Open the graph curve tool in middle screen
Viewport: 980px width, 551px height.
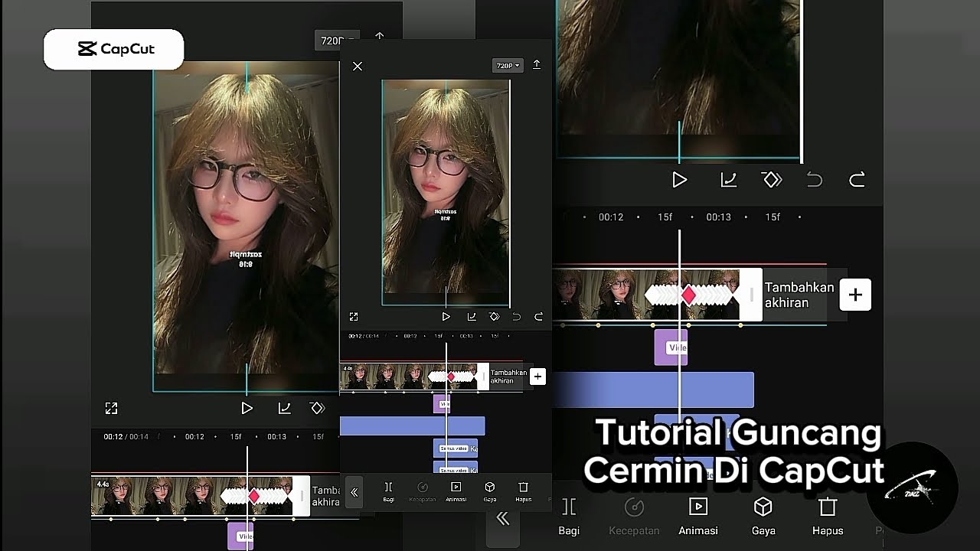[472, 316]
